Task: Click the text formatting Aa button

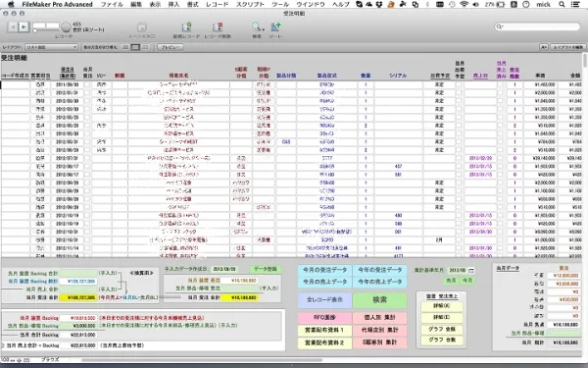Action: 543,47
